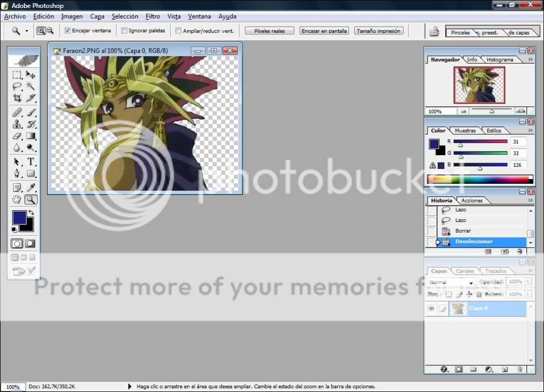The height and width of the screenshot is (392, 544).
Task: Select the Move tool
Action: coord(31,75)
